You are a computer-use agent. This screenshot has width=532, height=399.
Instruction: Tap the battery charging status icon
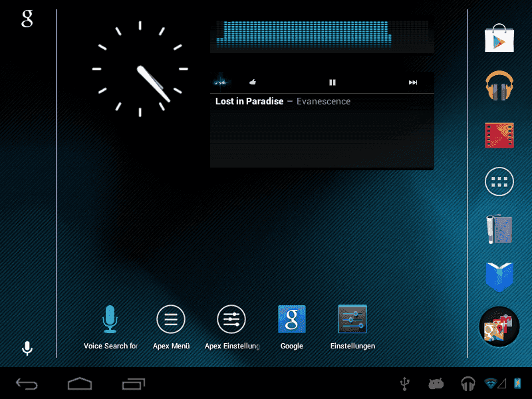517,384
